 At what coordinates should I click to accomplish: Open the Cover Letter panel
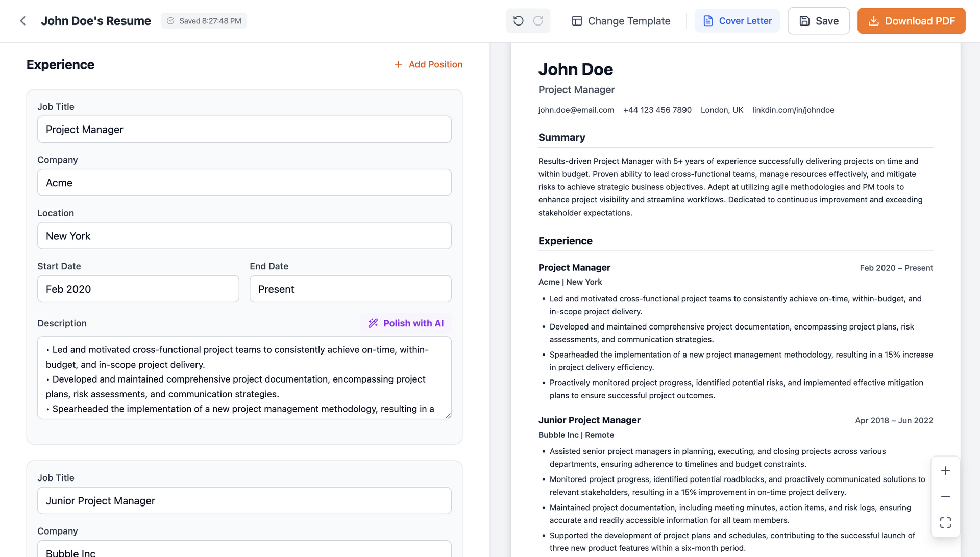tap(737, 20)
